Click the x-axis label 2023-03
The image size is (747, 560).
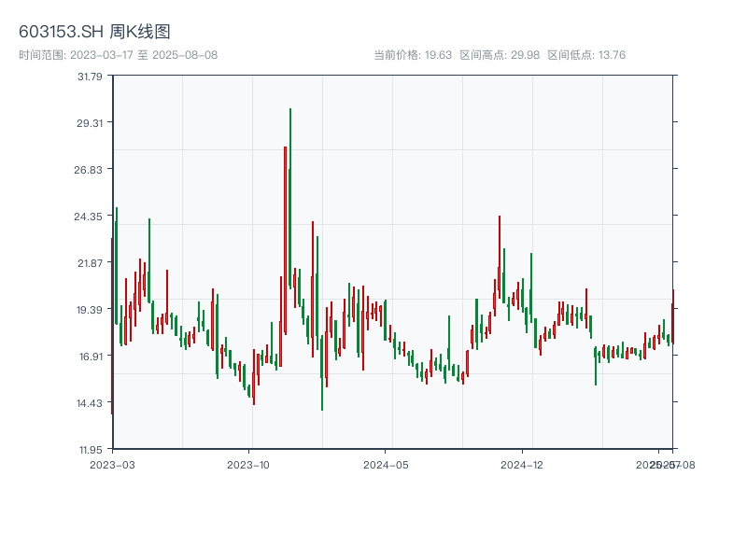[112, 465]
